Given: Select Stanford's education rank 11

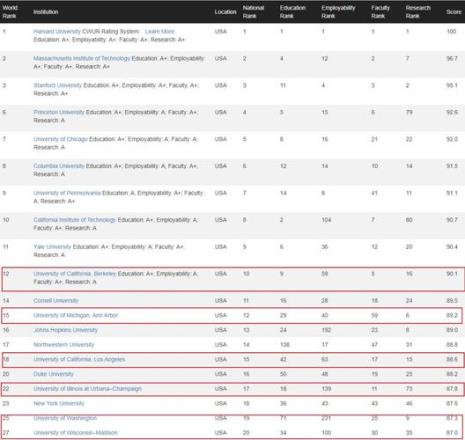Looking at the screenshot, I should 283,86.
